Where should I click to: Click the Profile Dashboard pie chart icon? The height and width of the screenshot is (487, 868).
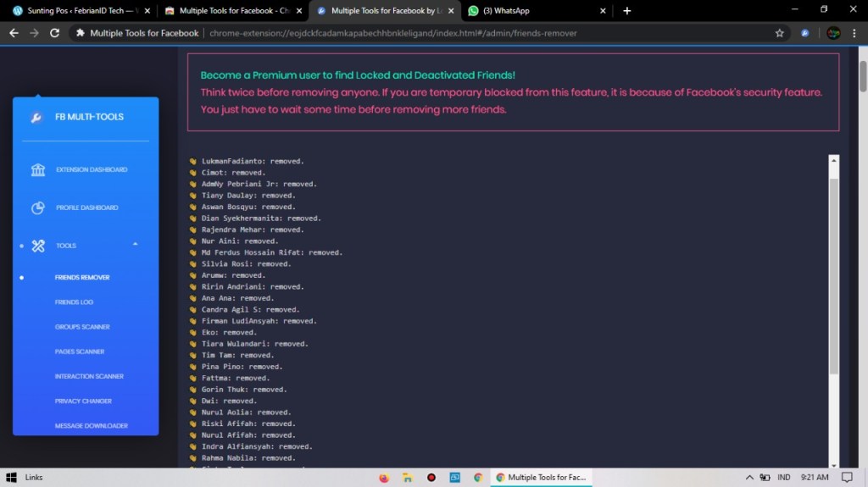[x=38, y=208]
